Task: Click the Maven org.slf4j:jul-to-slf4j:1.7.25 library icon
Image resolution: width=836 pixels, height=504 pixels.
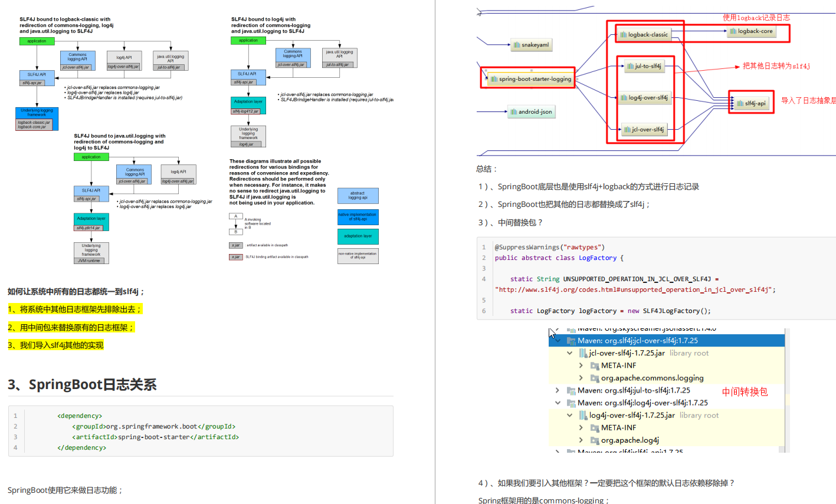Action: tap(571, 390)
